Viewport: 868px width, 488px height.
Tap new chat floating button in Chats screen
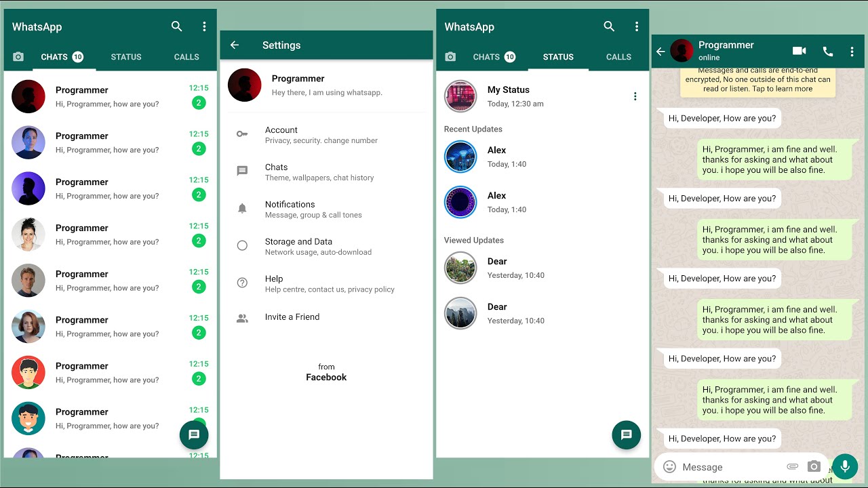(x=194, y=434)
